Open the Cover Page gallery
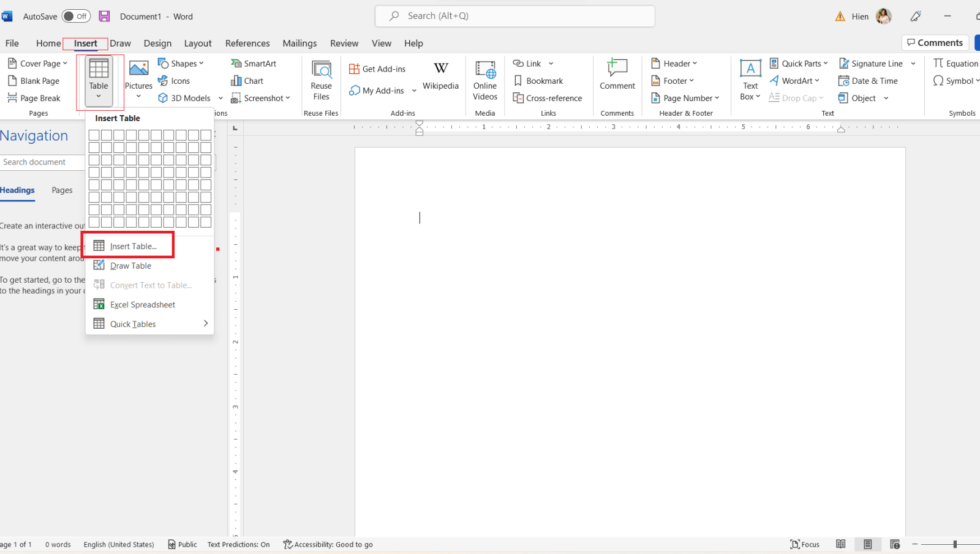 pyautogui.click(x=37, y=64)
